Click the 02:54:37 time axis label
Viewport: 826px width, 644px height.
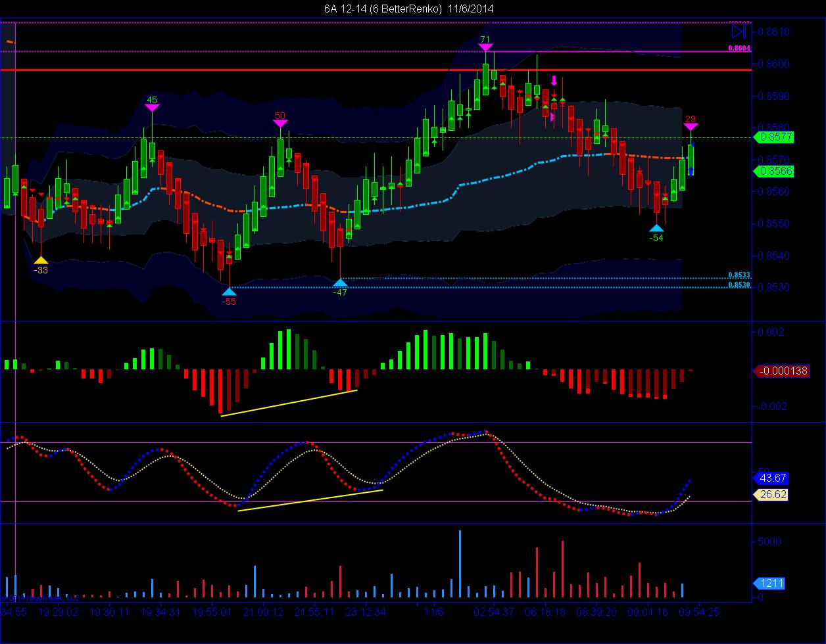493,611
